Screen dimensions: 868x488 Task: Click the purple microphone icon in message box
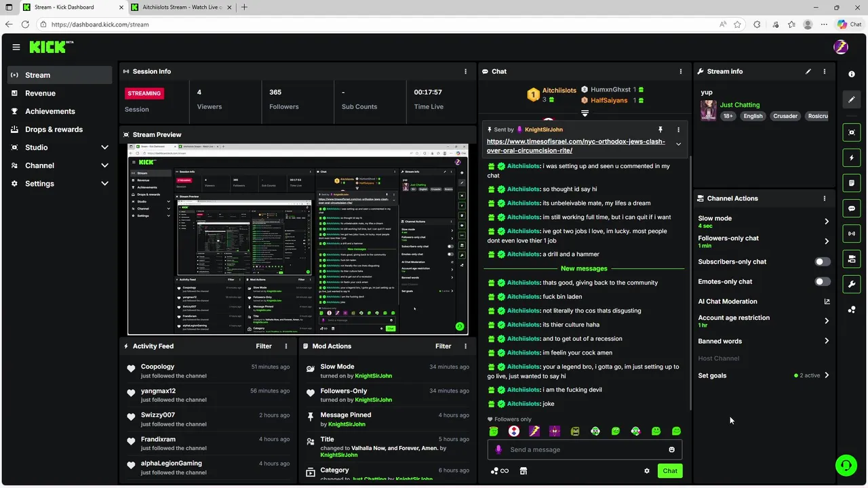tap(499, 449)
